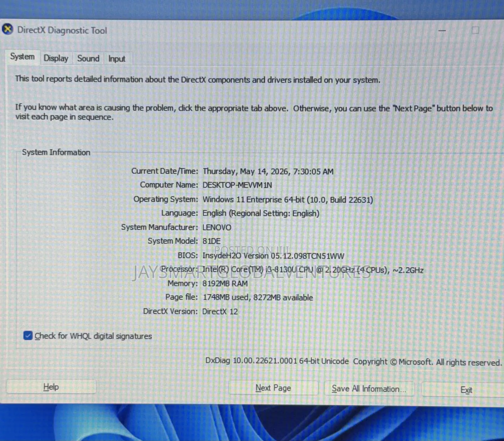Click the English (Regional Setting: English) value
Image resolution: width=504 pixels, height=441 pixels.
coord(261,213)
